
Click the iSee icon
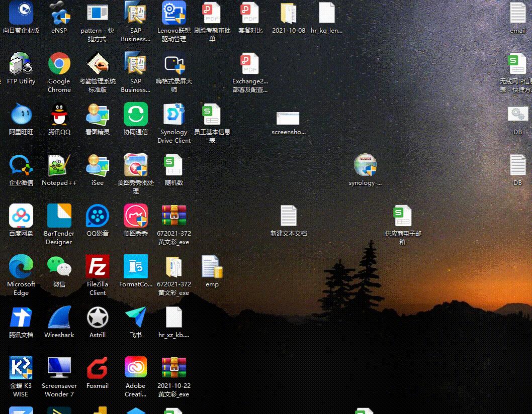coord(98,165)
